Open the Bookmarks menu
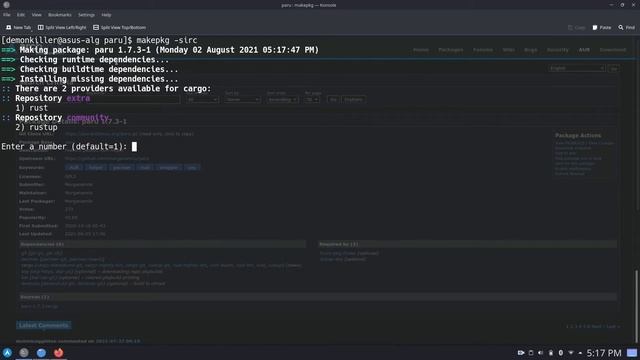The height and width of the screenshot is (360, 640). point(60,15)
